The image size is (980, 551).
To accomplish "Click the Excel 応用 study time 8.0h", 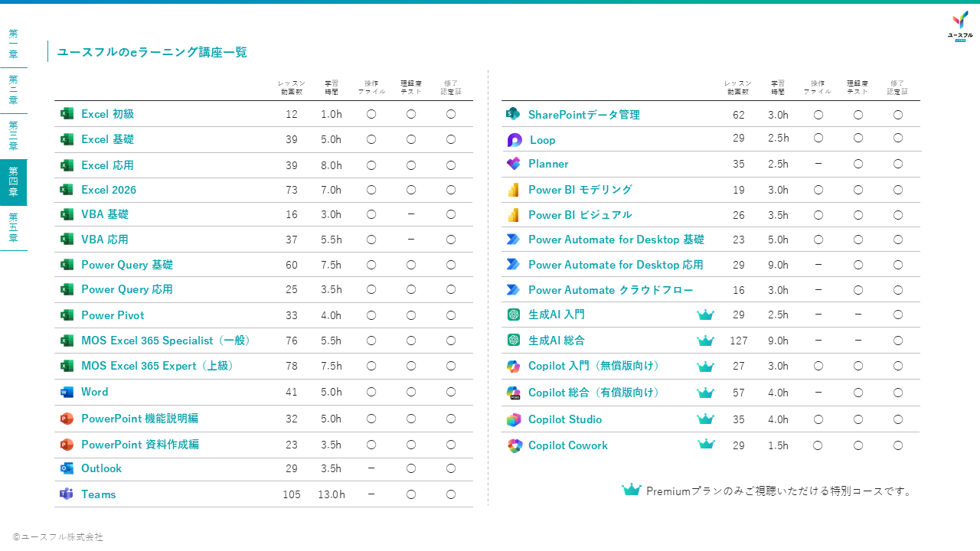I will (332, 165).
